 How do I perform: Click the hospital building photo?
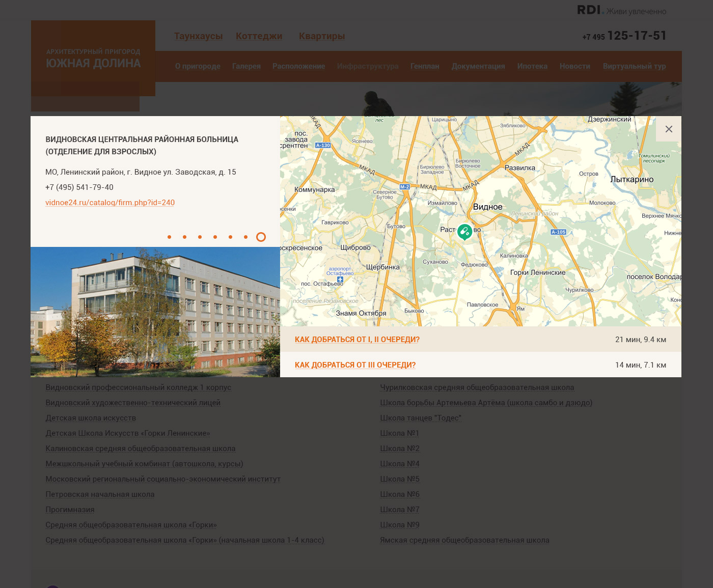(155, 312)
